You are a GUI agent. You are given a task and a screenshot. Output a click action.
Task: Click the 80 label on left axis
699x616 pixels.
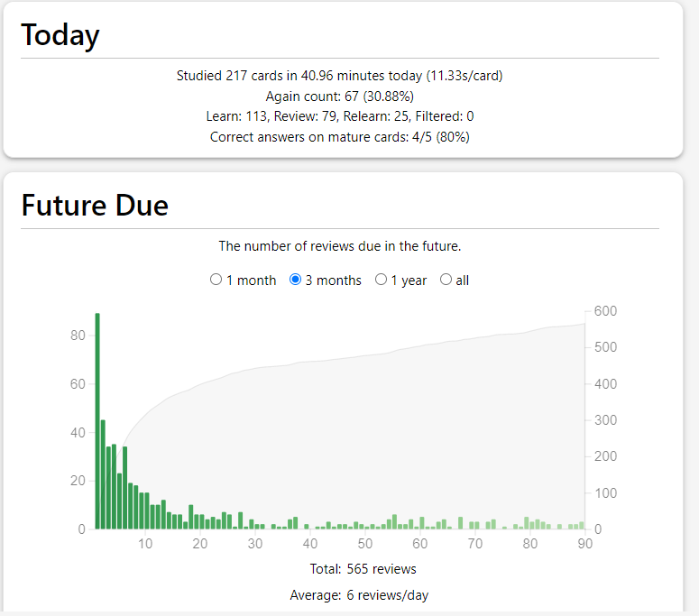click(78, 336)
